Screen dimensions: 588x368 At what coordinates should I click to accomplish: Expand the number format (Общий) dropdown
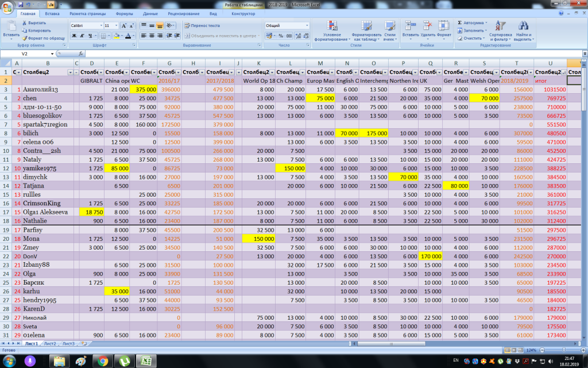(x=307, y=26)
